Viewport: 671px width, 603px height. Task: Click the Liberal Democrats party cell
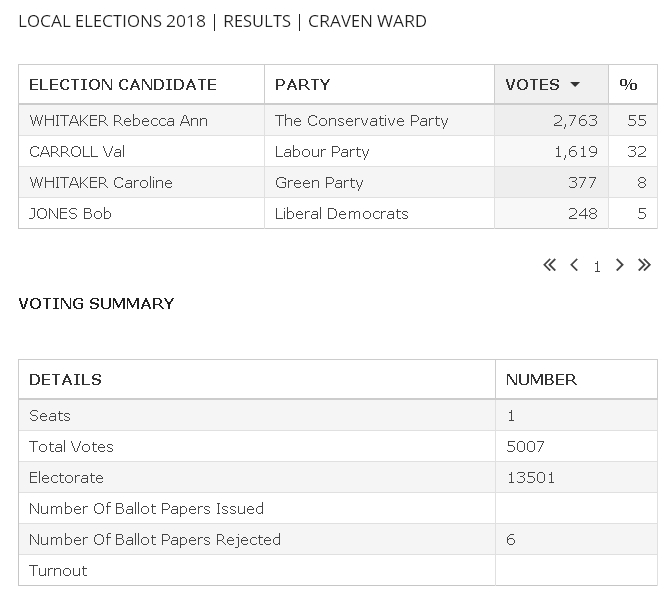click(x=341, y=214)
